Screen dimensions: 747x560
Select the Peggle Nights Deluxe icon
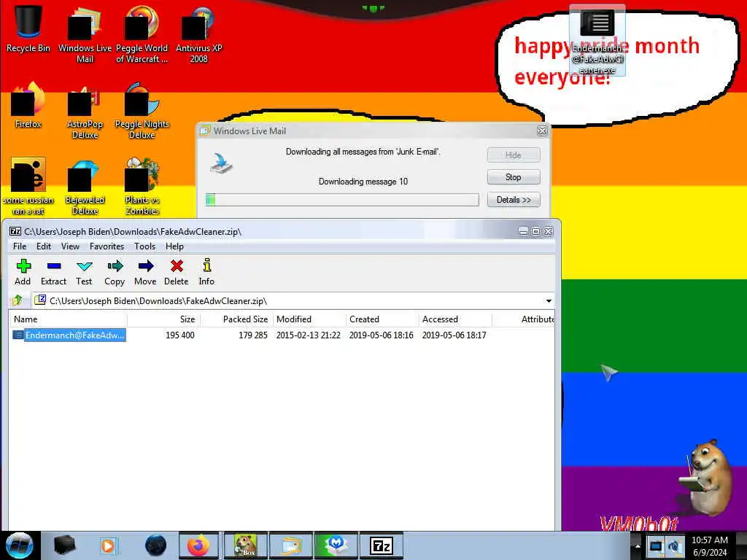142,112
